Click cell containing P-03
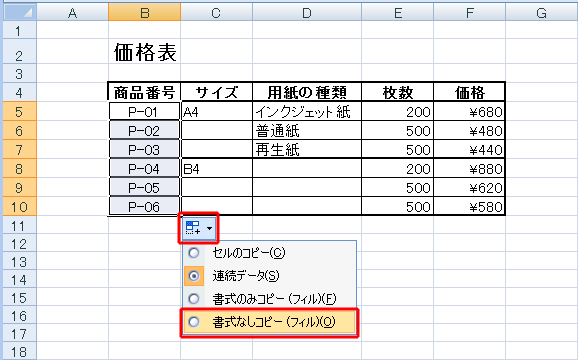The height and width of the screenshot is (360, 578). pyautogui.click(x=144, y=150)
